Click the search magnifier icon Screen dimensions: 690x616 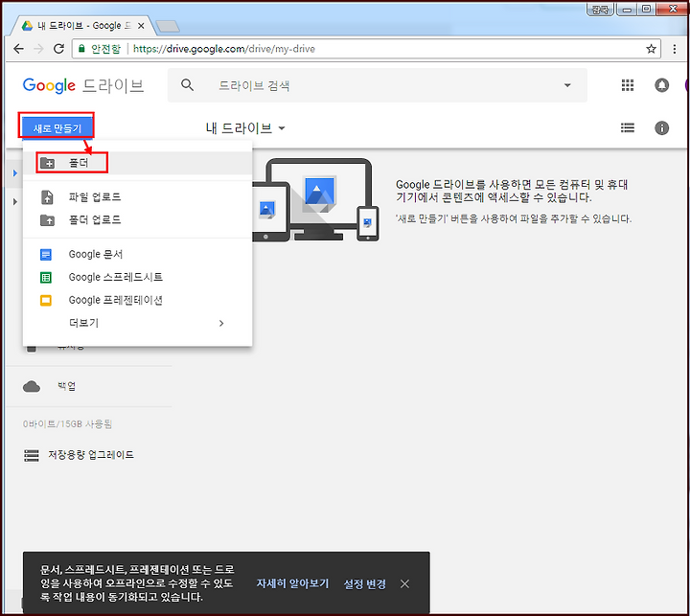pos(188,85)
